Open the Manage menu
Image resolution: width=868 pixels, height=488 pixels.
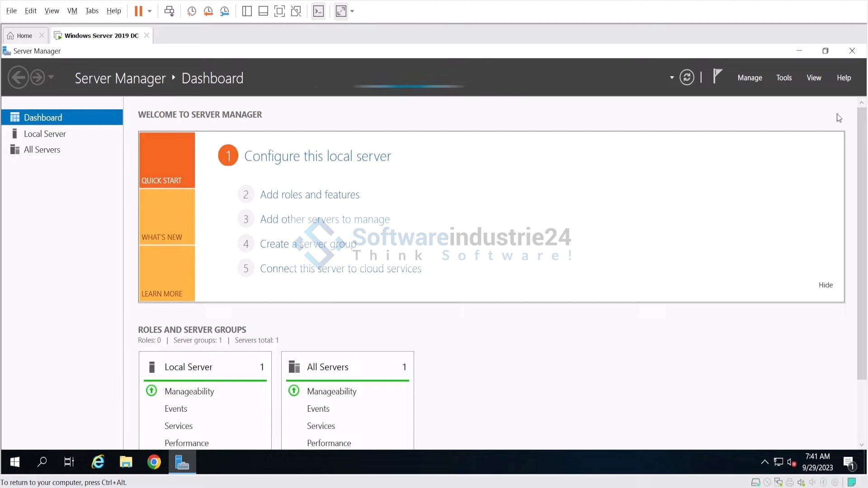(x=750, y=78)
